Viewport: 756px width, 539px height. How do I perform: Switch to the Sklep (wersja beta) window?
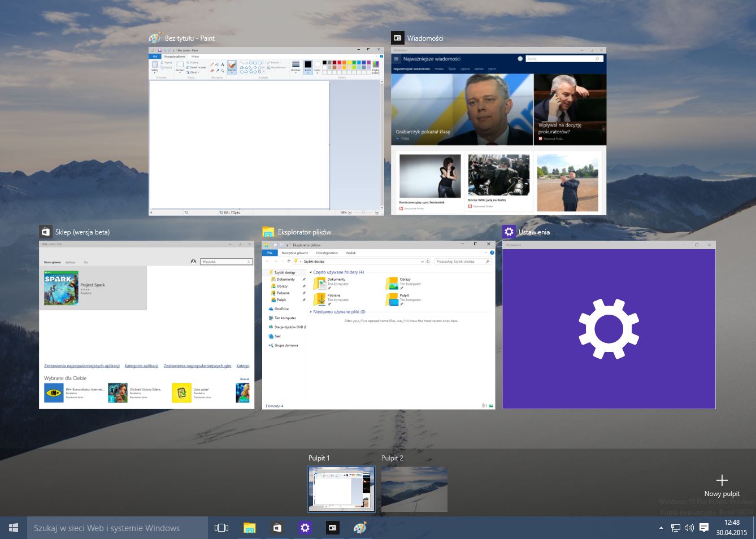146,325
